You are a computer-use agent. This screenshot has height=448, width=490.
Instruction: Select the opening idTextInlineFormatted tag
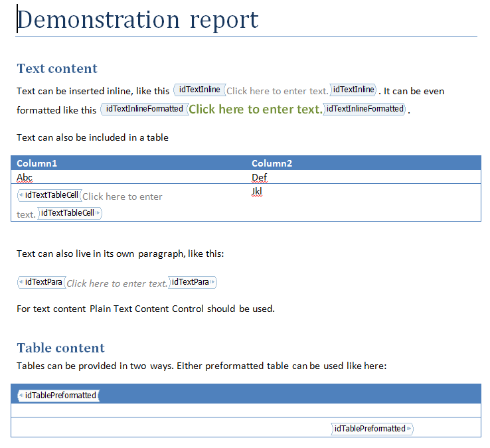tap(144, 109)
